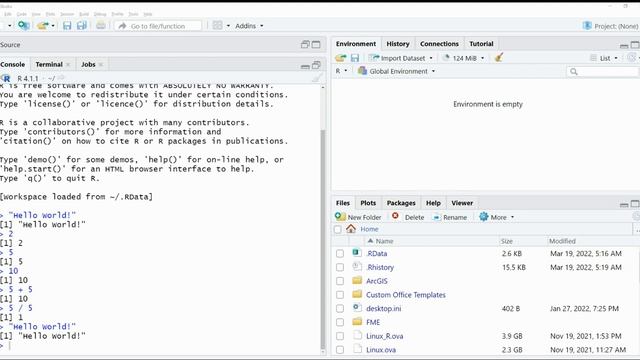Click the Go to file/function field

click(158, 26)
